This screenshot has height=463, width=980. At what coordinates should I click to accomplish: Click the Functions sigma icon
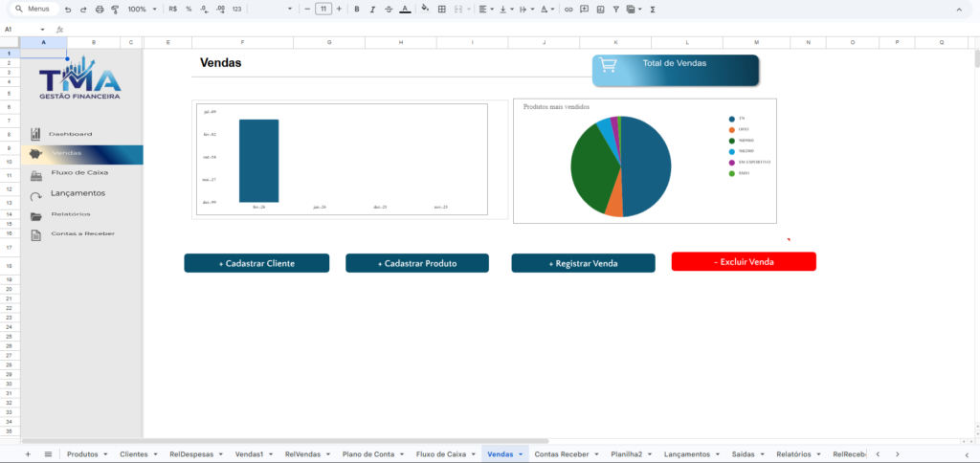[653, 9]
